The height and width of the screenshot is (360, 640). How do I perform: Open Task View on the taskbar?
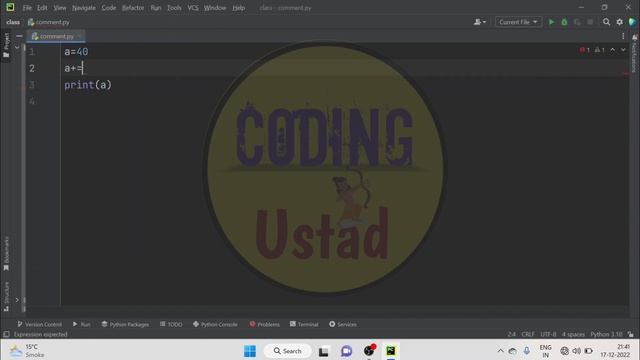(324, 351)
